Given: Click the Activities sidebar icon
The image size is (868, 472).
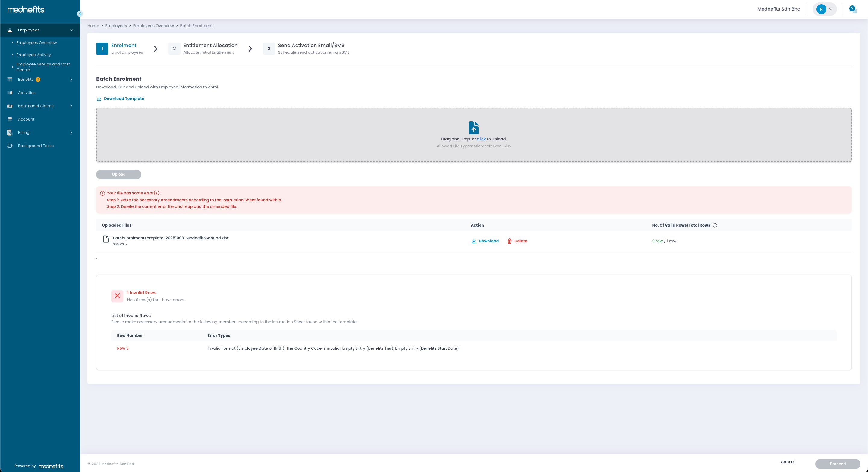Looking at the screenshot, I should coord(10,93).
